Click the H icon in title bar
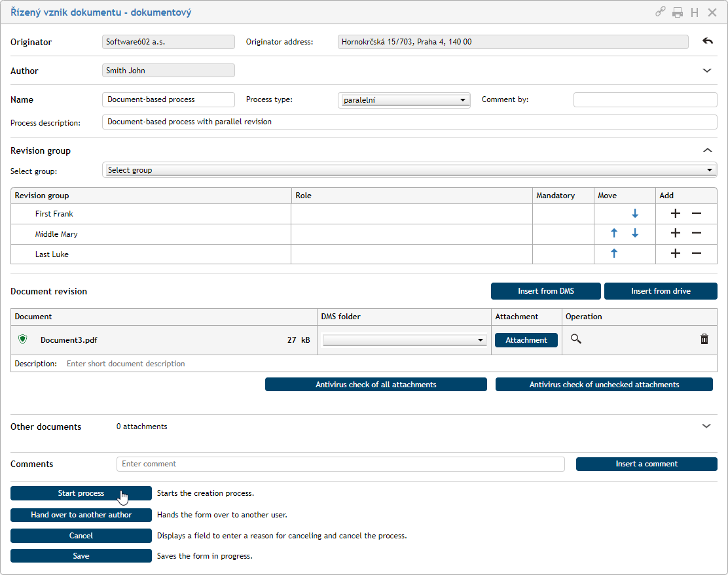 [x=695, y=12]
